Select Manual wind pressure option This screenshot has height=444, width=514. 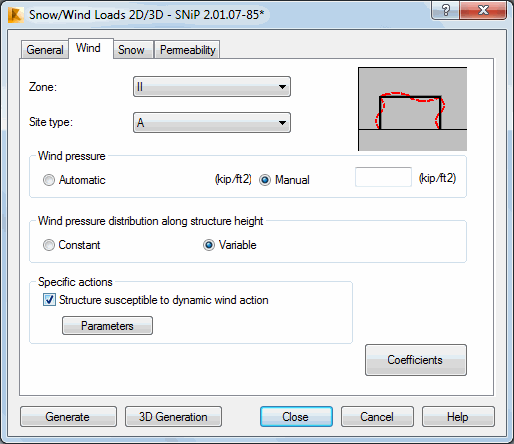tap(265, 180)
